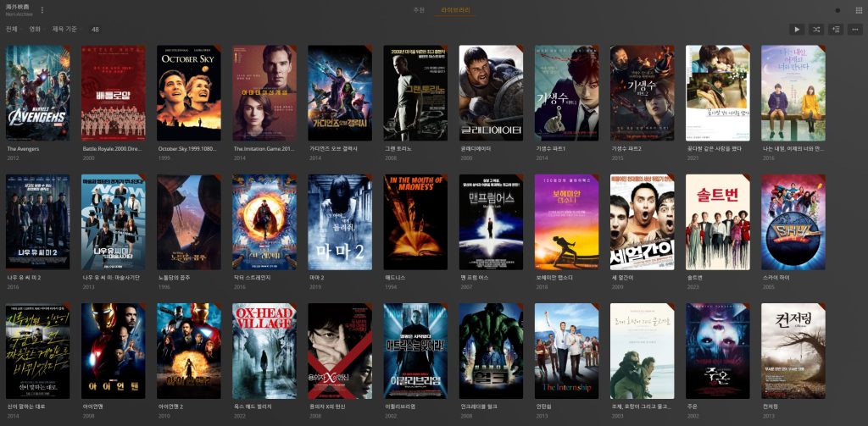The image size is (868, 426).
Task: Open The Avengers movie poster
Action: (x=38, y=93)
